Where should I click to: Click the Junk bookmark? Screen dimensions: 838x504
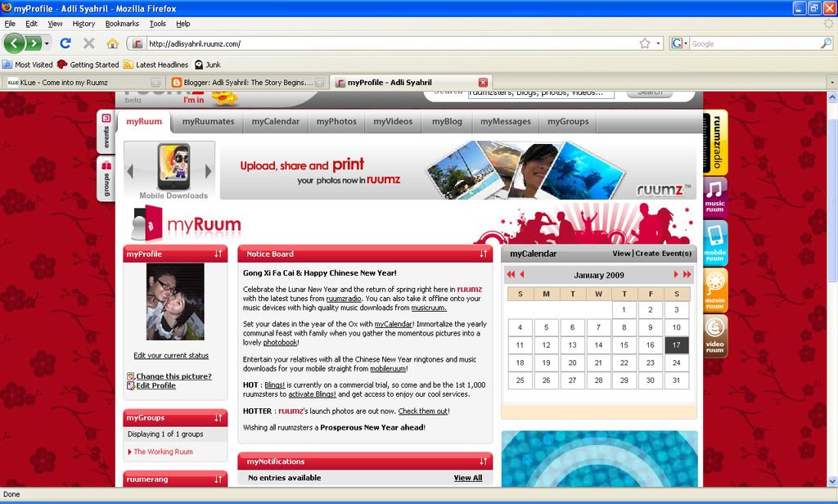[207, 65]
